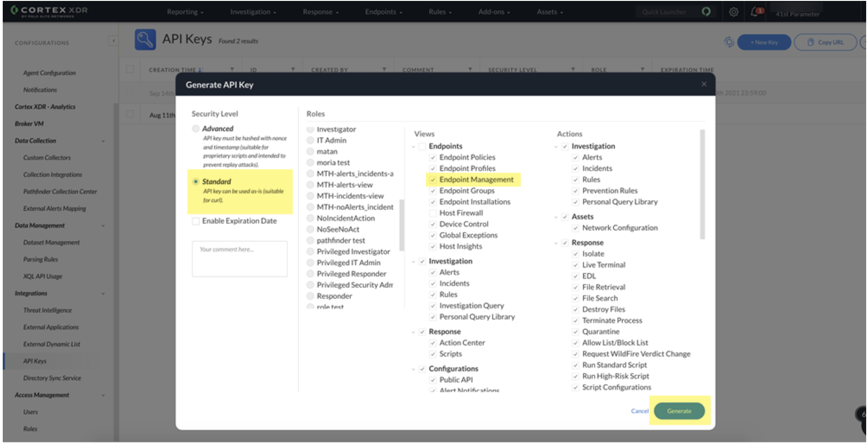The image size is (868, 444).
Task: Click the Quick Launcher search field
Action: coord(667,12)
